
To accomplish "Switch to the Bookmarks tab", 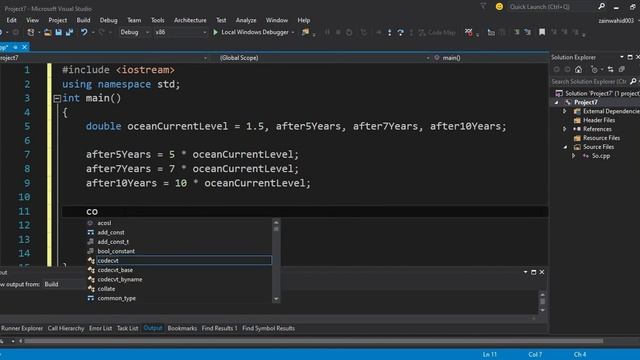I will pyautogui.click(x=182, y=328).
